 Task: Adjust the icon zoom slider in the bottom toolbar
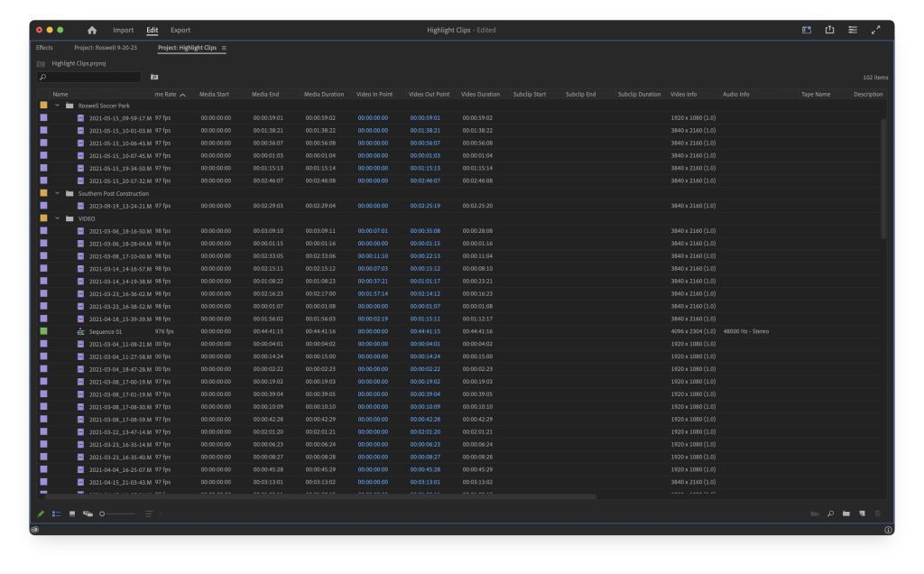[117, 514]
